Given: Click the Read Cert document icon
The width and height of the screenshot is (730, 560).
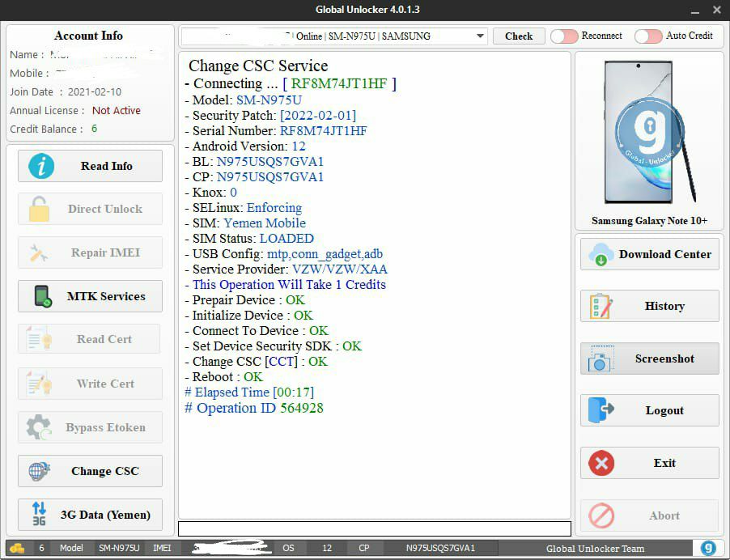Looking at the screenshot, I should point(39,339).
